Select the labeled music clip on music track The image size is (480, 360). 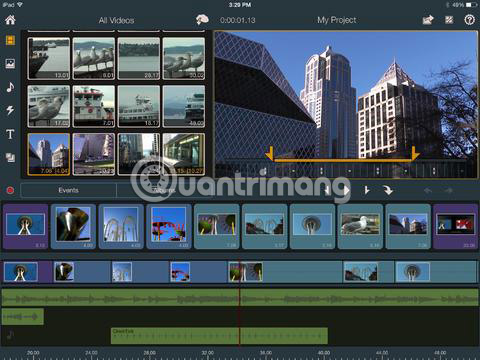click(x=219, y=336)
